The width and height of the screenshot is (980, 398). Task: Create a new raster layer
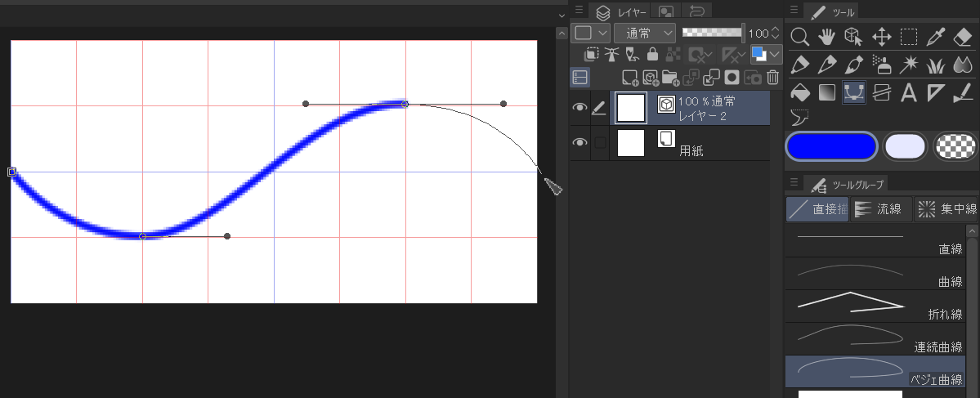click(629, 78)
